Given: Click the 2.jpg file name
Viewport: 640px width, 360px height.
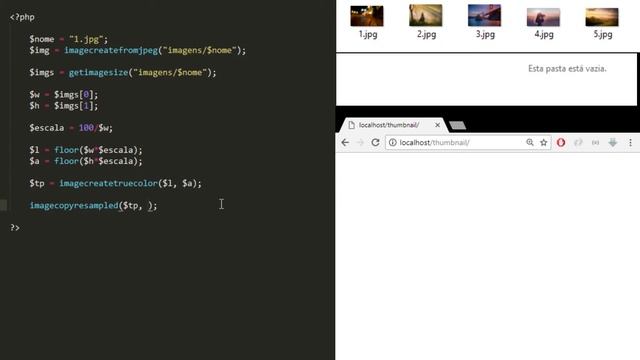Looking at the screenshot, I should click(427, 35).
